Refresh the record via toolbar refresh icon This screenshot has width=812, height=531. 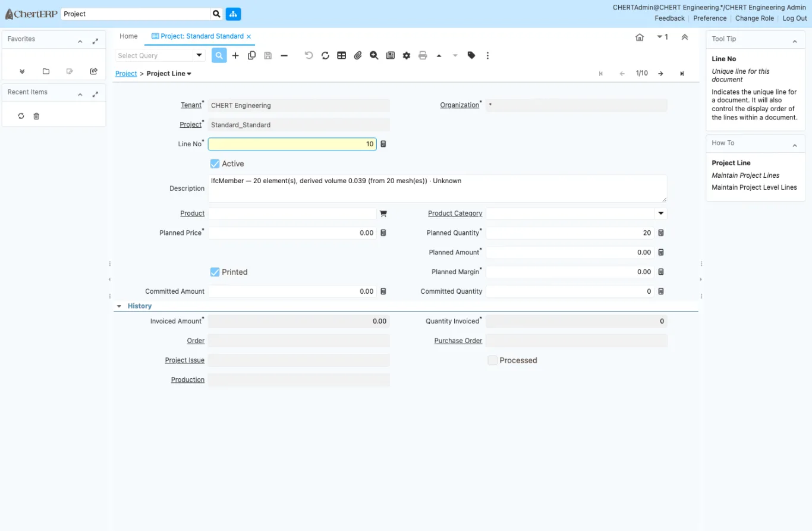tap(325, 55)
